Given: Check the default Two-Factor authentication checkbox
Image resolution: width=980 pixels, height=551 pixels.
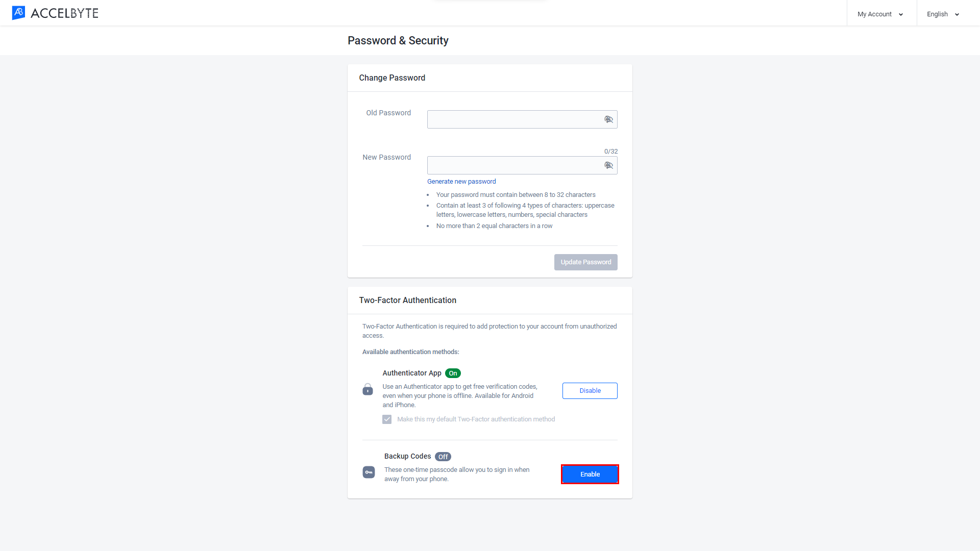Looking at the screenshot, I should coord(387,419).
